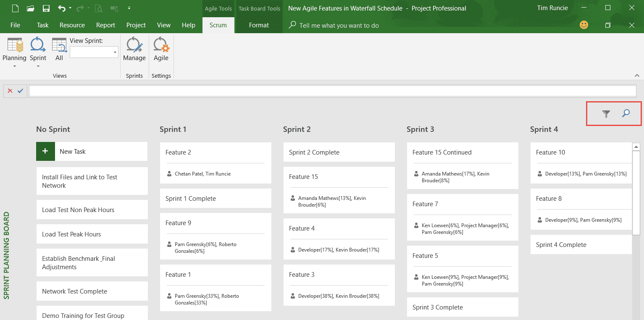Click the filter funnel icon
Screen dimensions: 644x320
[x=606, y=113]
